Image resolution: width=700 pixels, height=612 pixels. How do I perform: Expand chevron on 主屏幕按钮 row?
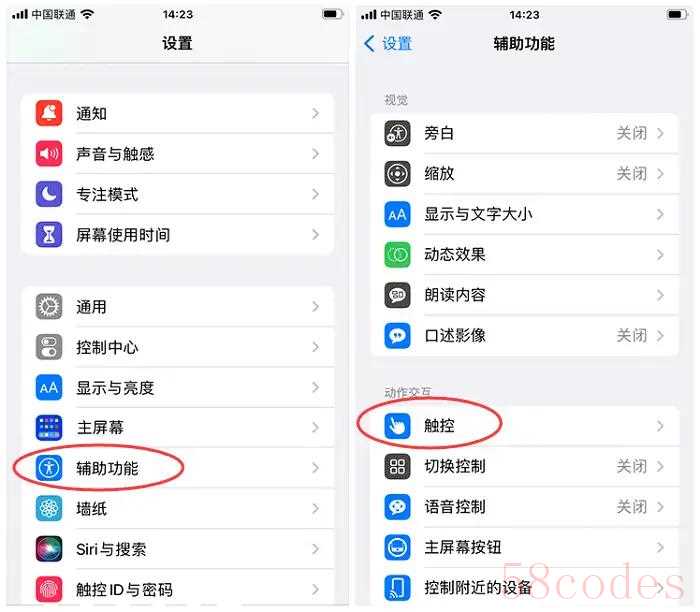(660, 547)
